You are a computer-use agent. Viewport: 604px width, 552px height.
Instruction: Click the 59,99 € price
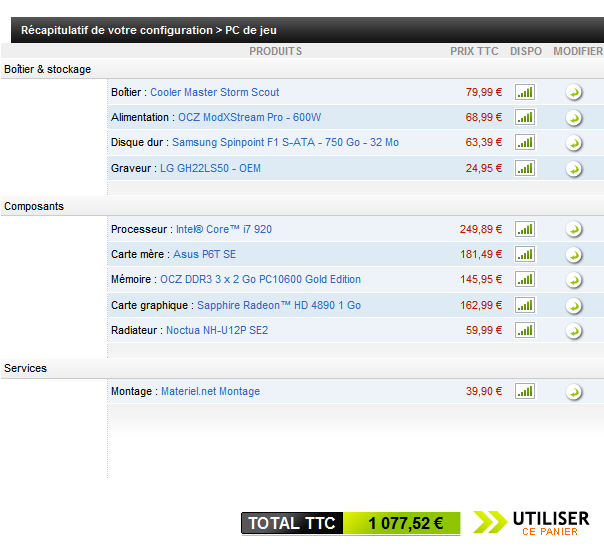click(x=483, y=330)
